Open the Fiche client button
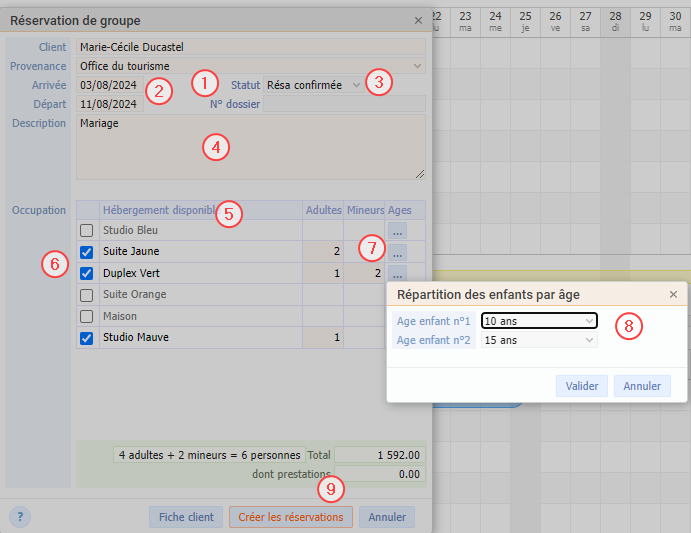 (186, 517)
